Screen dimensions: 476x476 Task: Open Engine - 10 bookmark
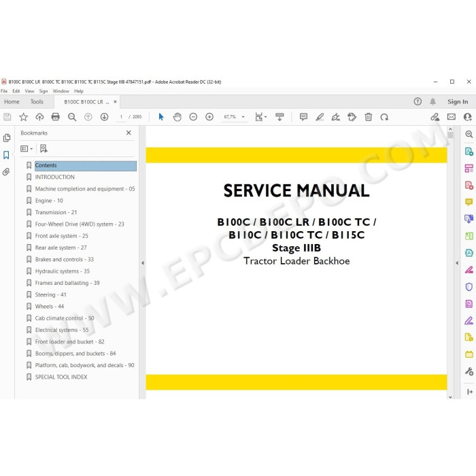(x=49, y=201)
